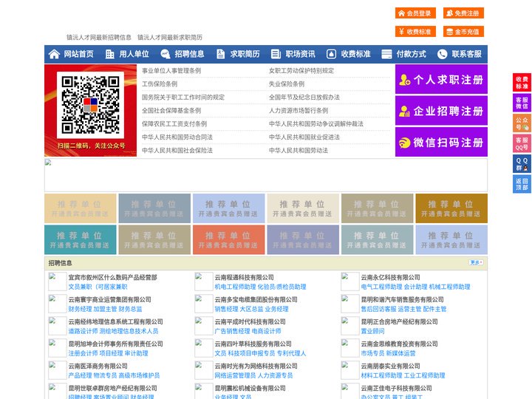
Task: Open 付款方式 navigation item
Action: pos(412,54)
